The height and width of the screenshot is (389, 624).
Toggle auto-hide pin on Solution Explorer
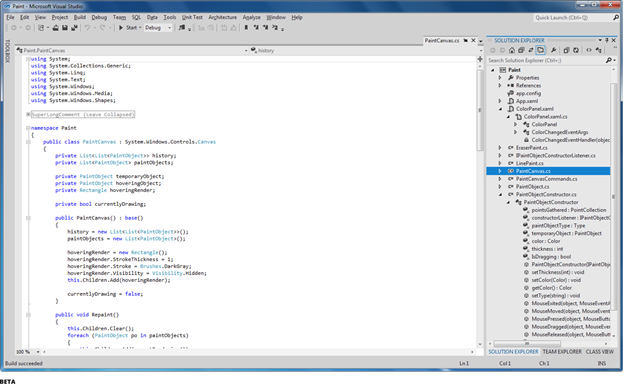(607, 40)
